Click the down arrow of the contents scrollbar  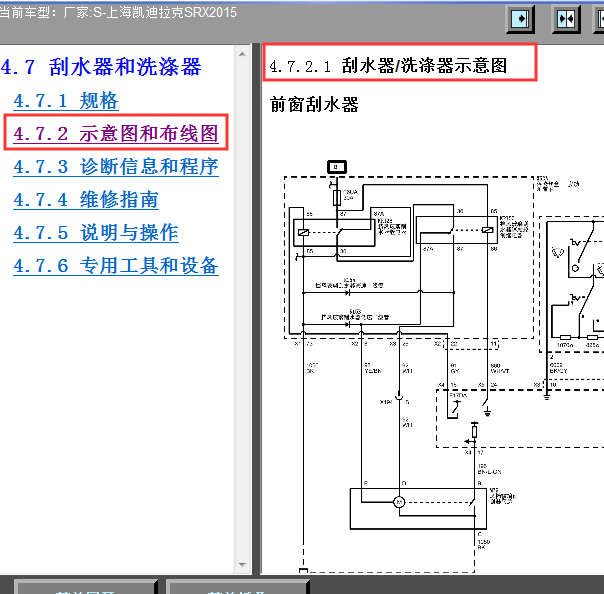(x=242, y=565)
